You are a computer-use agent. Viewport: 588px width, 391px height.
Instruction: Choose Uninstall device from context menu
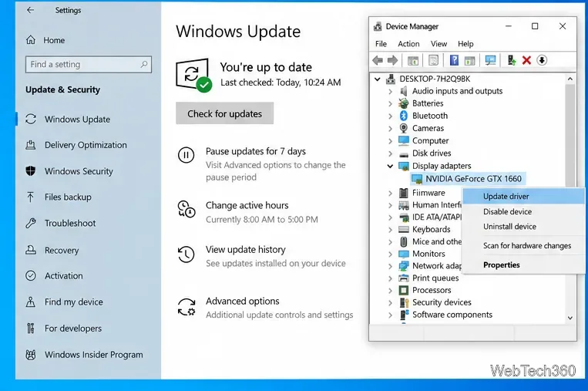pyautogui.click(x=523, y=227)
